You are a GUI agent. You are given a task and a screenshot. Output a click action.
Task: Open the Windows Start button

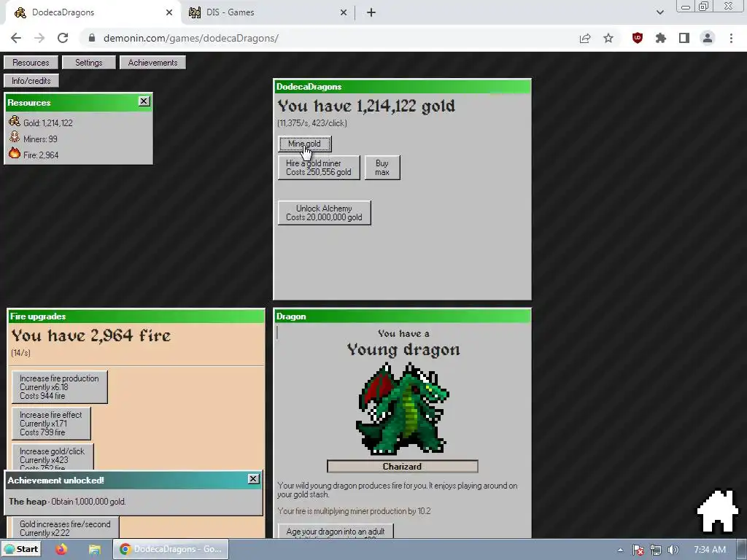(21, 549)
